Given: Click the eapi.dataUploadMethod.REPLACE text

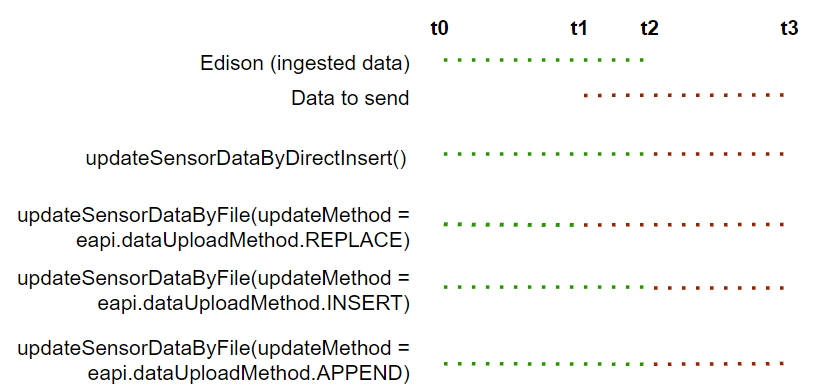Looking at the screenshot, I should tap(243, 241).
